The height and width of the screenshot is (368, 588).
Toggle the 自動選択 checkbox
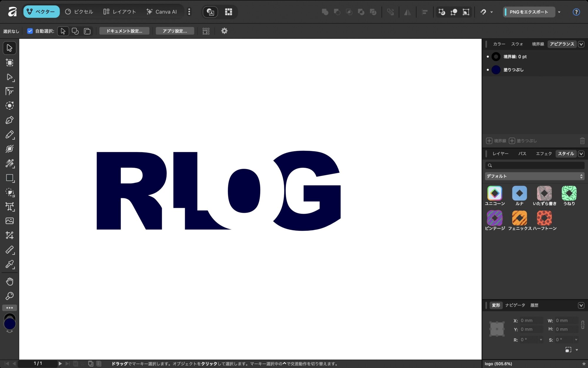click(x=30, y=31)
